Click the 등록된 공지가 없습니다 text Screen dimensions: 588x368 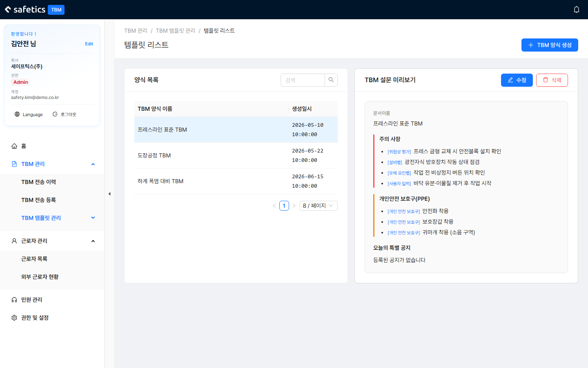(x=399, y=260)
